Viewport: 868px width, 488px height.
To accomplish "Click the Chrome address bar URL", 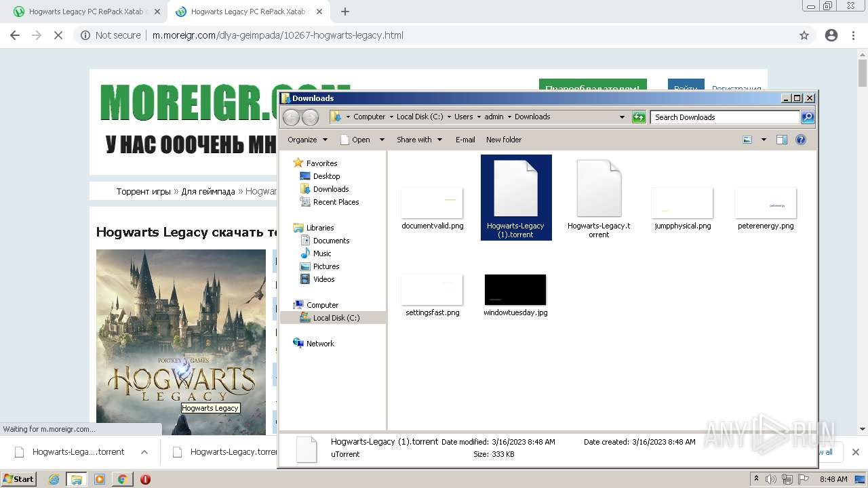I will (277, 35).
